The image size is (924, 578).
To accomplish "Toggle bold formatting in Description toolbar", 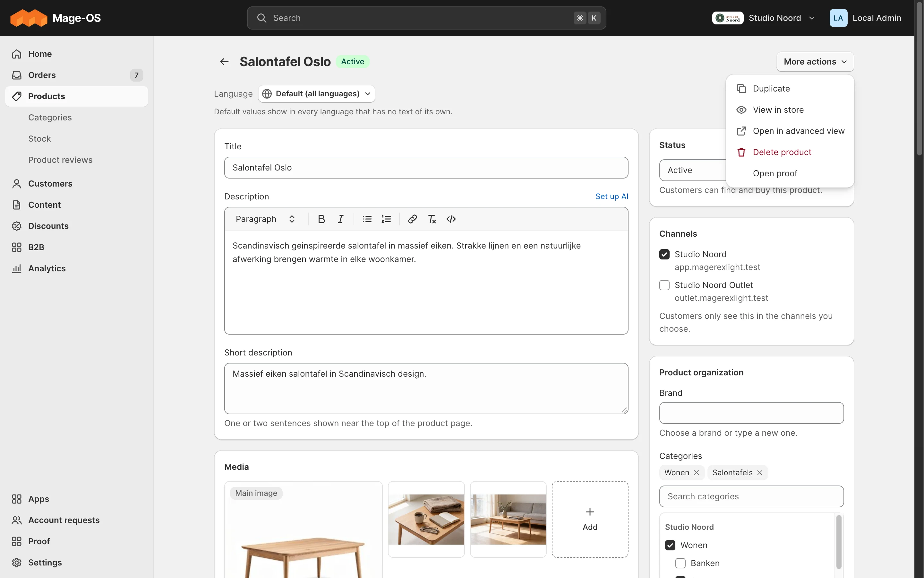I will point(321,219).
